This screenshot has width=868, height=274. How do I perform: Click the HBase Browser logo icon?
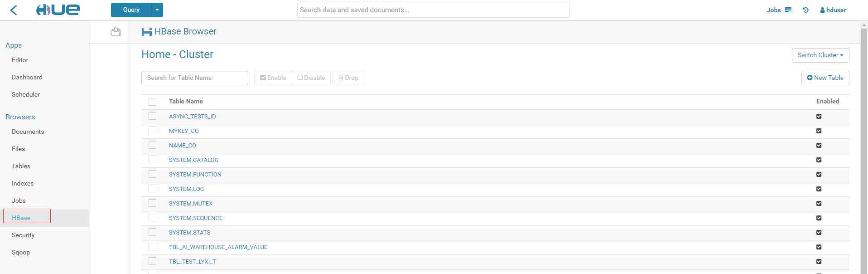[x=146, y=32]
